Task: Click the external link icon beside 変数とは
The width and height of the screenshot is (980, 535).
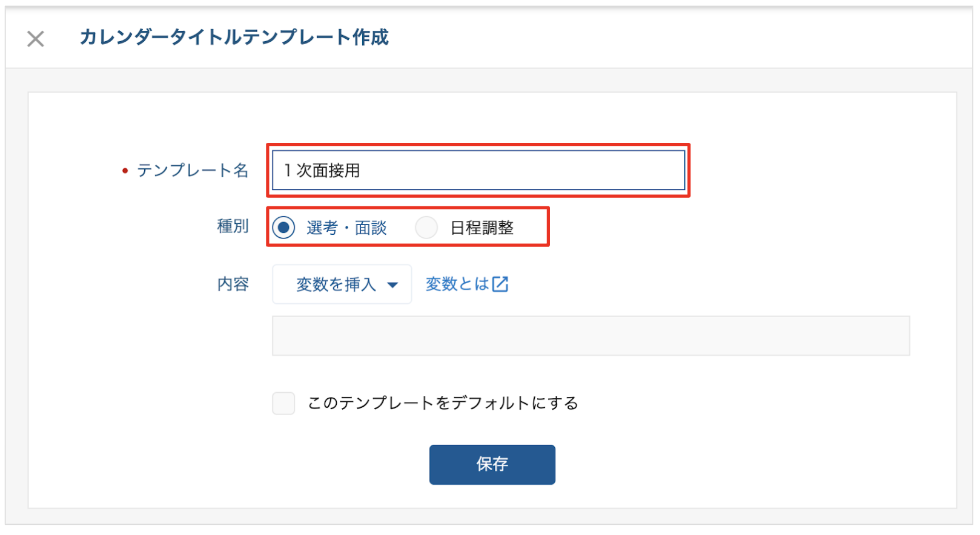Action: click(500, 284)
